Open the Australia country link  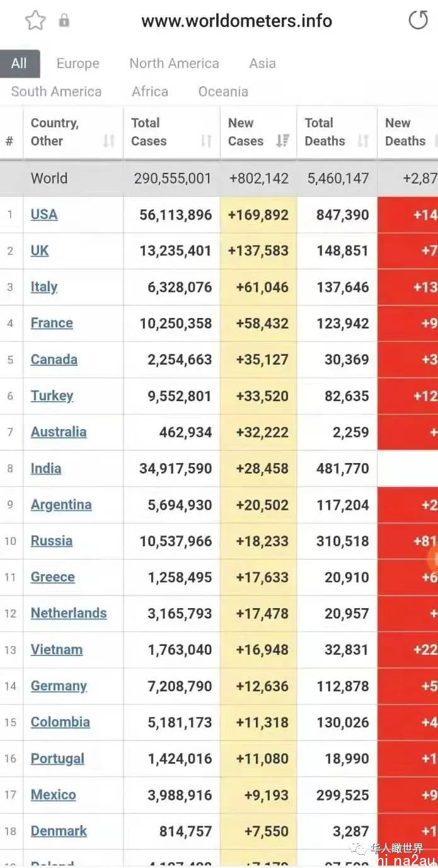tap(59, 432)
